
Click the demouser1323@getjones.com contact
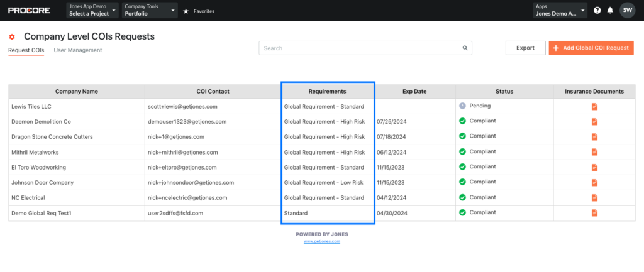(187, 122)
